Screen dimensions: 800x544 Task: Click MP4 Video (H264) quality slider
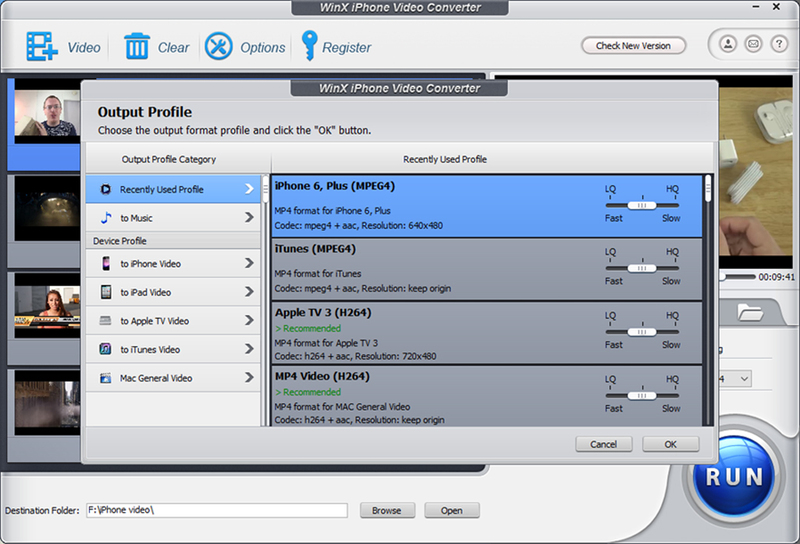coord(642,395)
